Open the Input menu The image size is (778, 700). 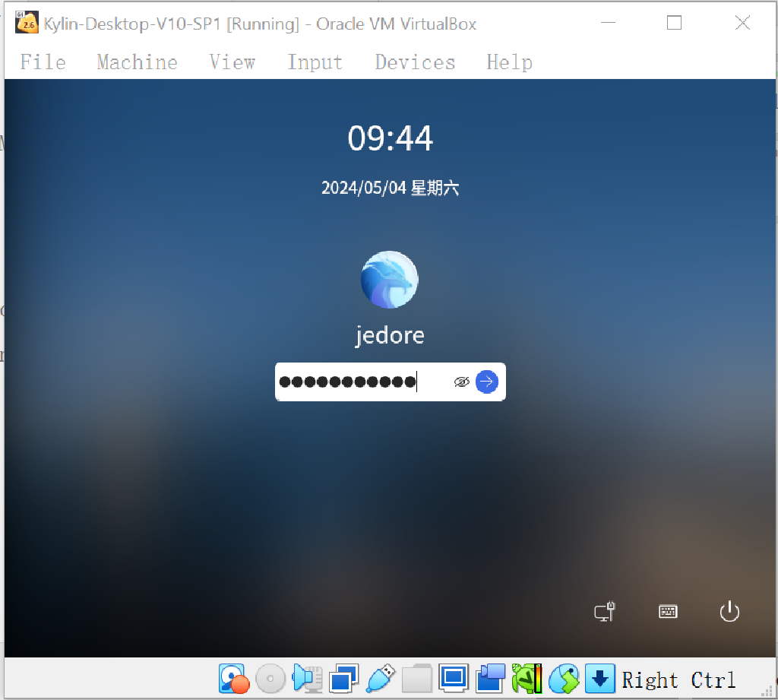[315, 62]
